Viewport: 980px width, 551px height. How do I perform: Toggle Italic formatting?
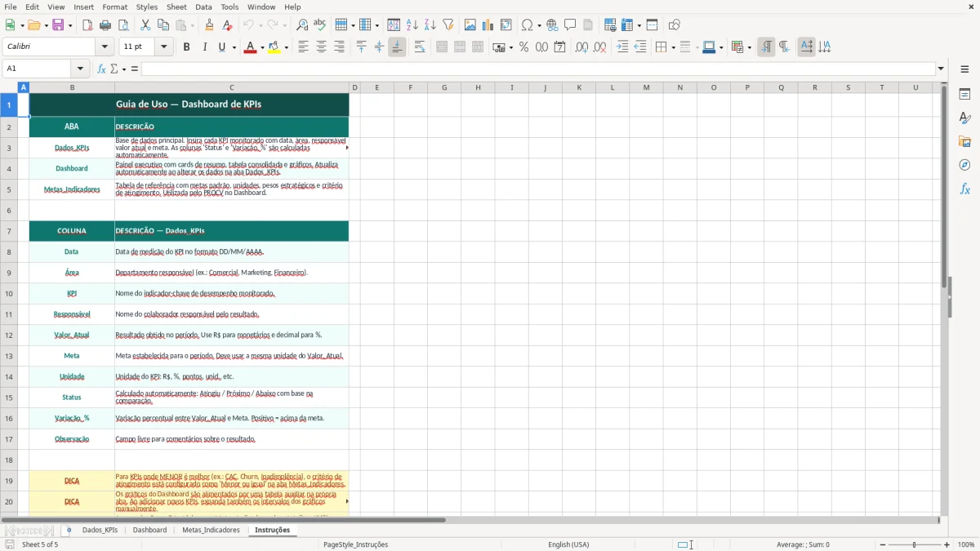(x=204, y=47)
